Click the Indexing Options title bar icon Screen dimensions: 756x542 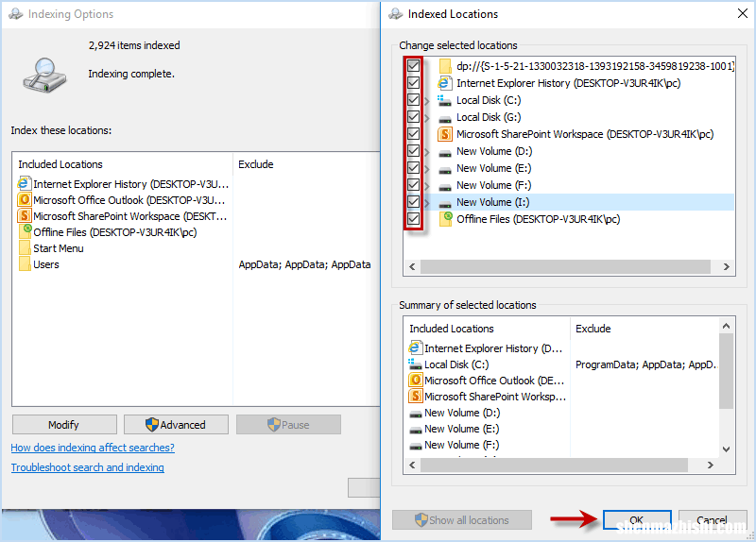tap(16, 14)
